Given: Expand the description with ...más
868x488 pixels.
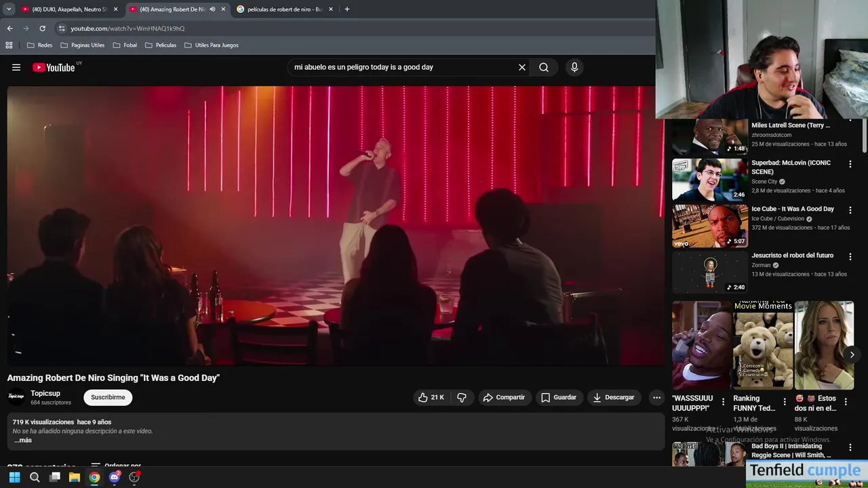Looking at the screenshot, I should point(22,441).
